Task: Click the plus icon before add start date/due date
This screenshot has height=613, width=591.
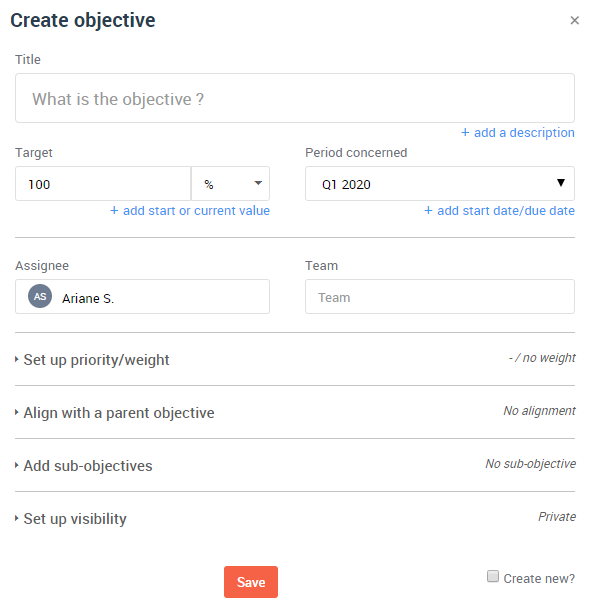Action: tap(428, 211)
